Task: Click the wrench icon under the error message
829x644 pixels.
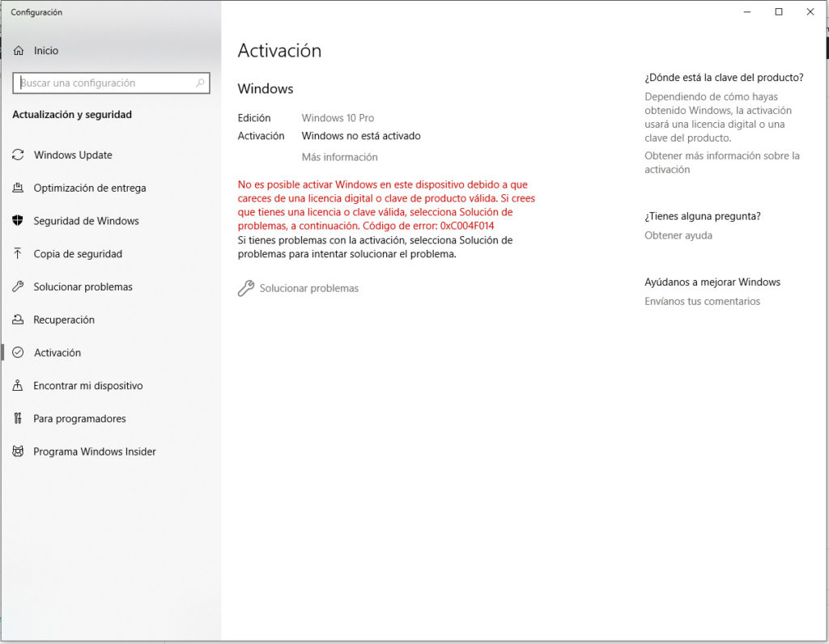Action: [x=246, y=288]
